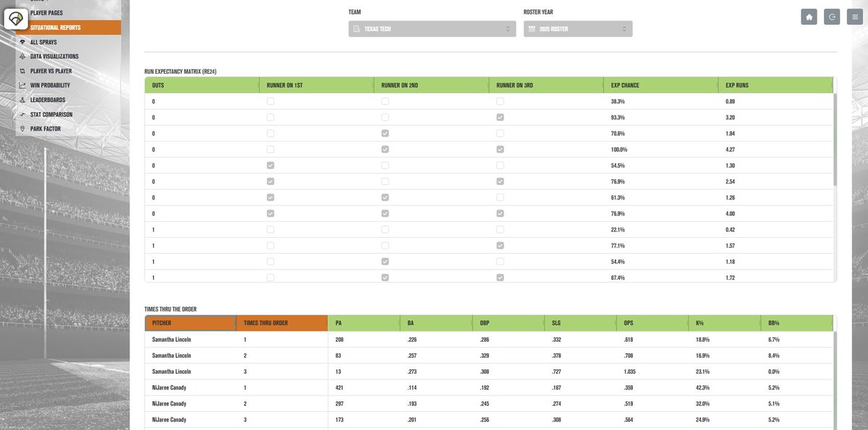
Task: Click the 0.89 exp runs cell
Action: tap(731, 101)
